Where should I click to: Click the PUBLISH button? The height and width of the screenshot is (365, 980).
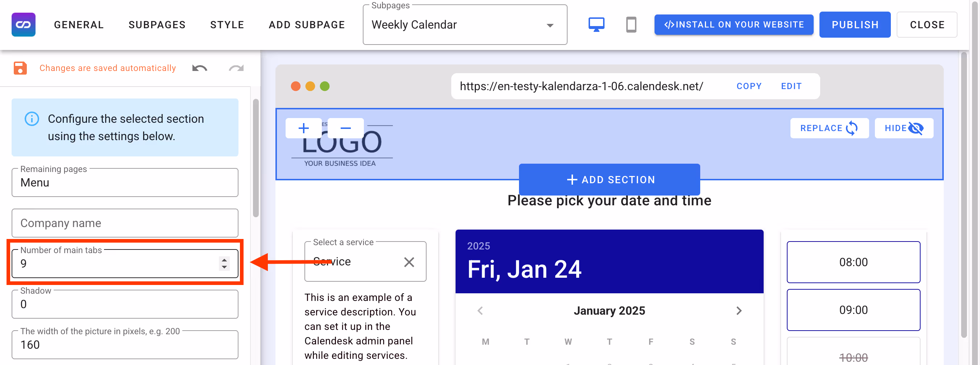(855, 24)
